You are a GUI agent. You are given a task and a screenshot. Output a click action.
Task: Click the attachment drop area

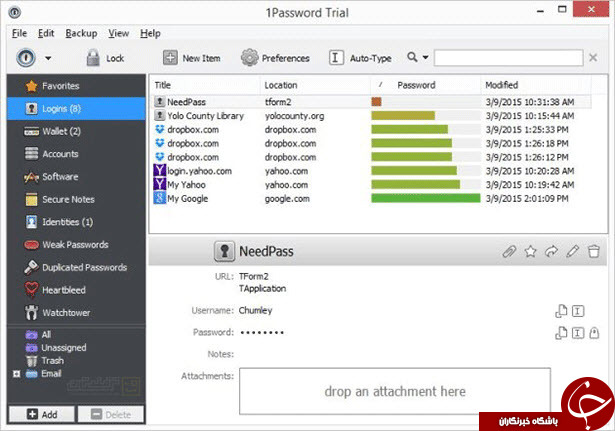(x=395, y=391)
